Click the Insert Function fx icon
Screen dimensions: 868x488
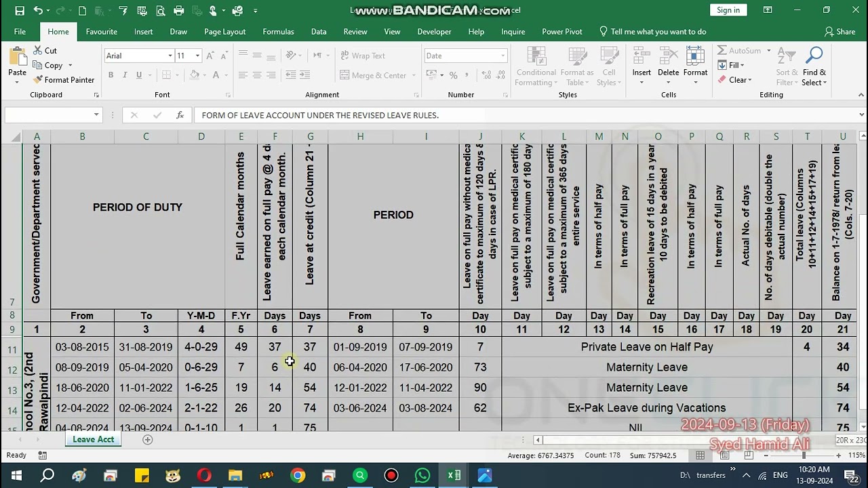point(180,115)
